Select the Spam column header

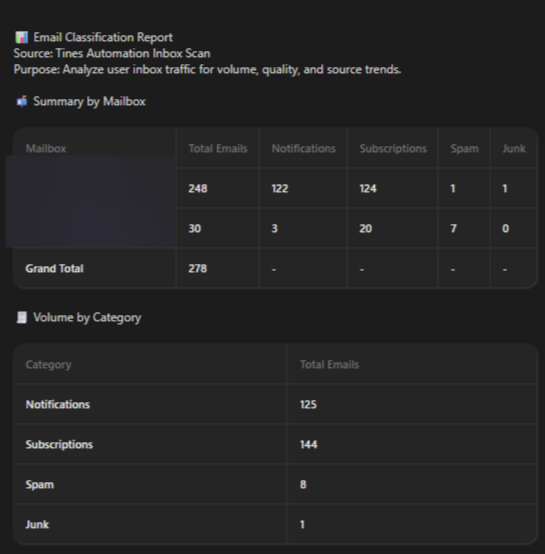(x=464, y=148)
